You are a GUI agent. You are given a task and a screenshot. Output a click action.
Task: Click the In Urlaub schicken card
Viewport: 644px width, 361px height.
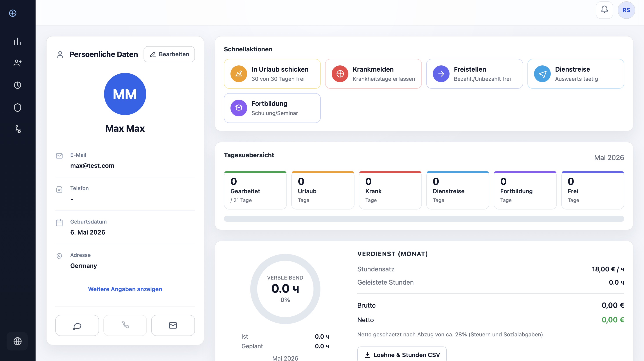[272, 74]
